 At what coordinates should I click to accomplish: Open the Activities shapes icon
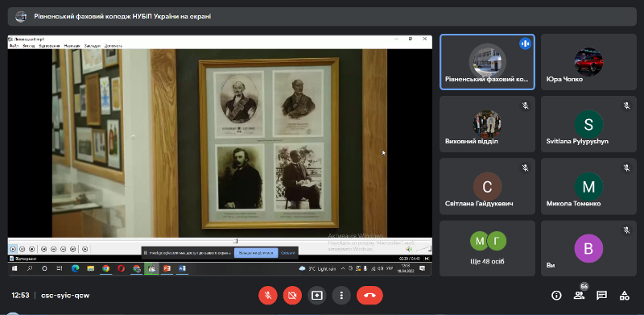(x=625, y=295)
